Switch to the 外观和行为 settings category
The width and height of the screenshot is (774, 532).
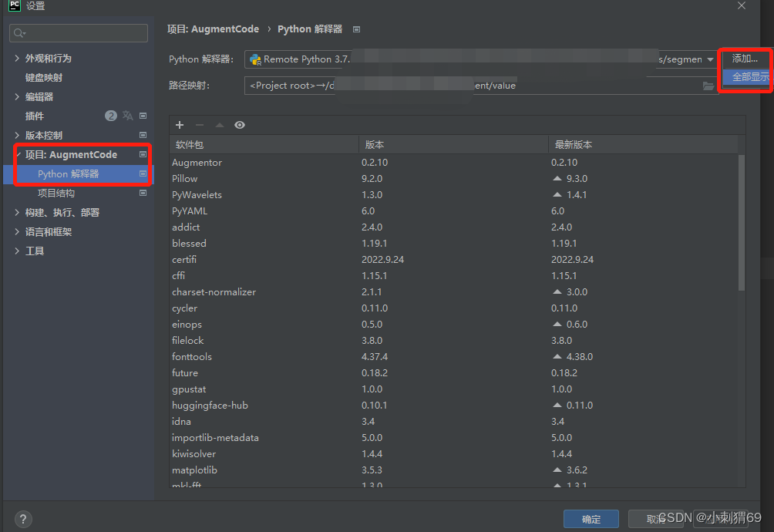(50, 57)
